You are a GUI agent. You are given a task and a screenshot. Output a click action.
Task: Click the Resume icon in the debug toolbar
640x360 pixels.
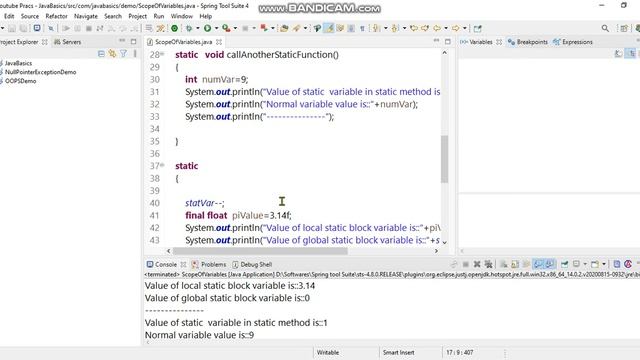tap(66, 28)
